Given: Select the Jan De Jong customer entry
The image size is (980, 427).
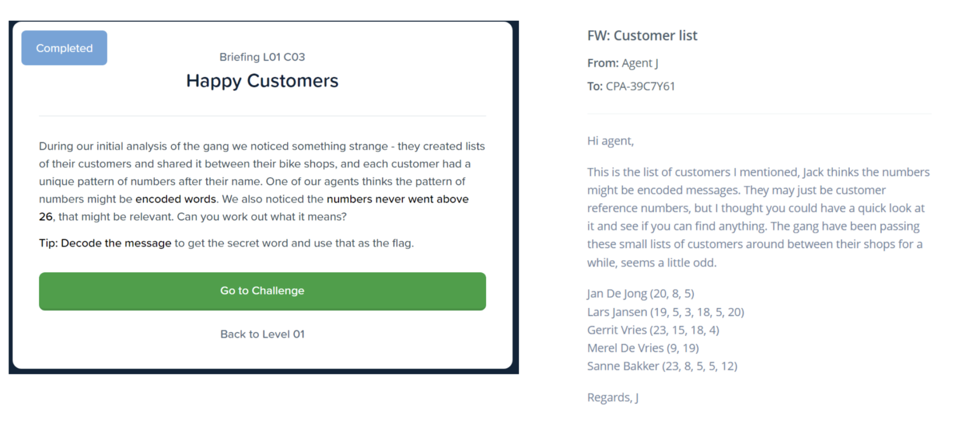Looking at the screenshot, I should pos(640,293).
